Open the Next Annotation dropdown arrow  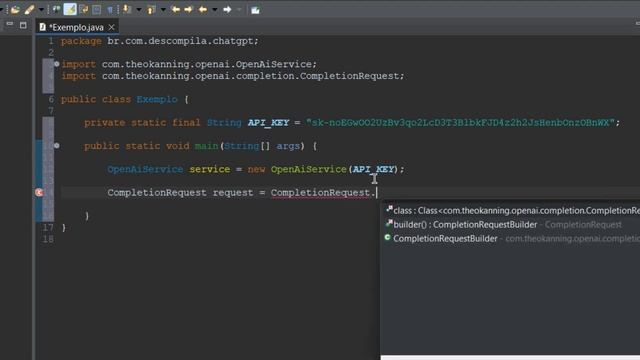139,9
